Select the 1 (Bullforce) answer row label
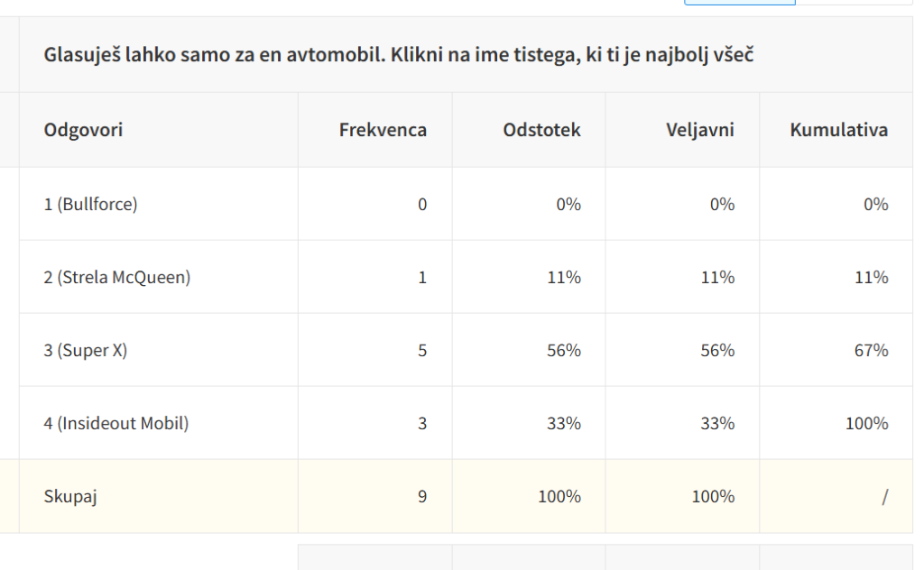This screenshot has width=924, height=570. (90, 204)
